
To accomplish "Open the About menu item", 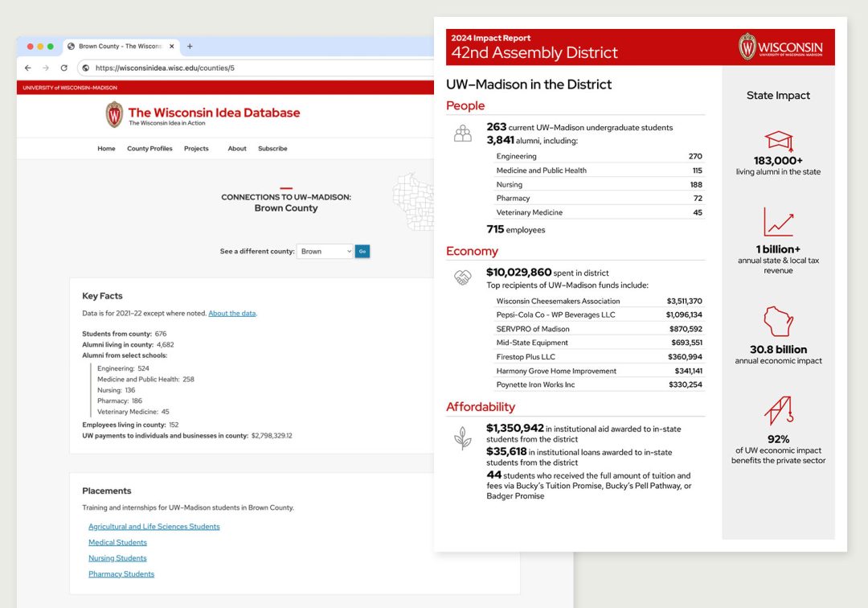I will click(237, 149).
